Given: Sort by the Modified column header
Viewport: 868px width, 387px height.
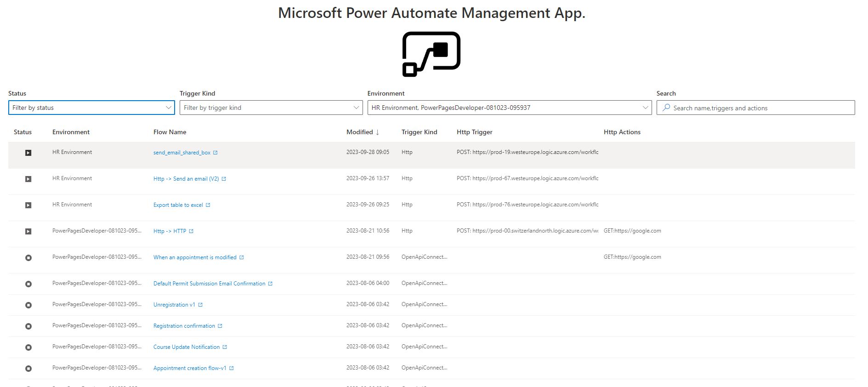Looking at the screenshot, I should click(360, 132).
